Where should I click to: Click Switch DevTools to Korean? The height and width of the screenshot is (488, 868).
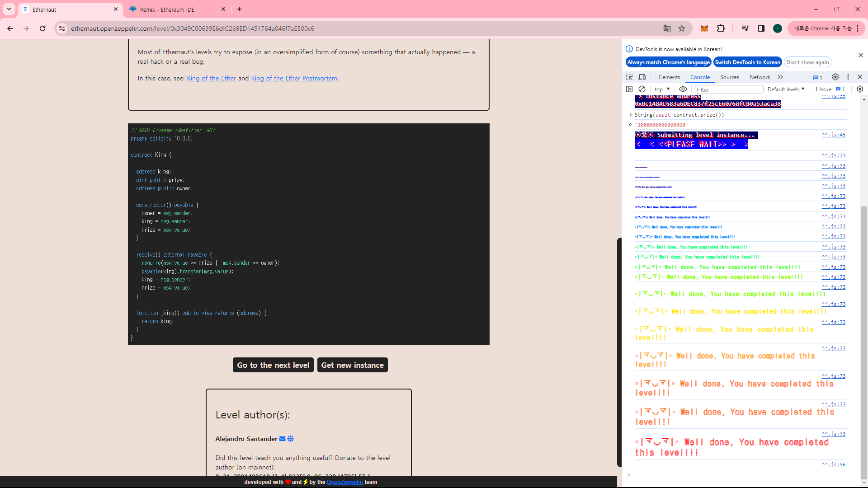point(747,62)
